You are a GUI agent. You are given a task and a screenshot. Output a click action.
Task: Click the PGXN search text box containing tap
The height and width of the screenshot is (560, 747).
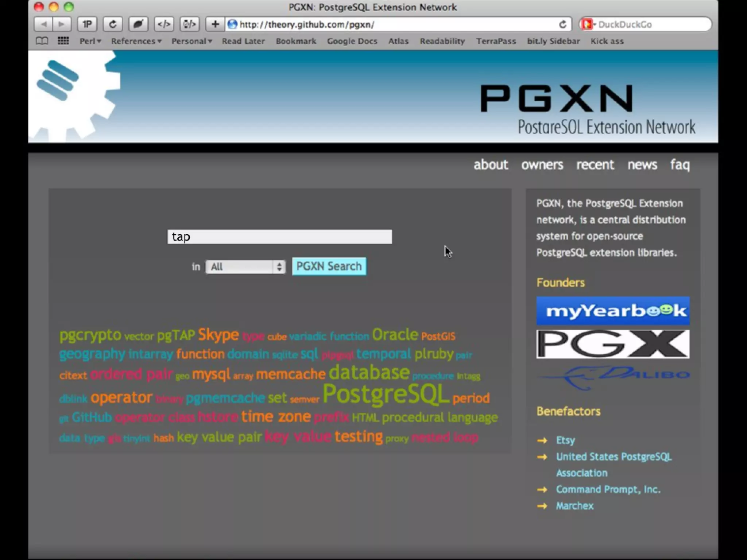[x=280, y=237]
